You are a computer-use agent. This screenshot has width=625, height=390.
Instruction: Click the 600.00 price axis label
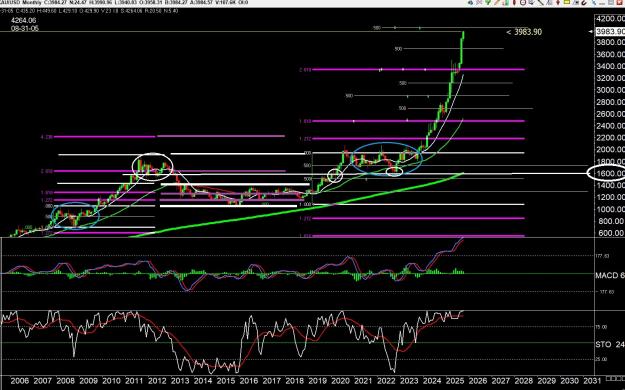(x=612, y=233)
